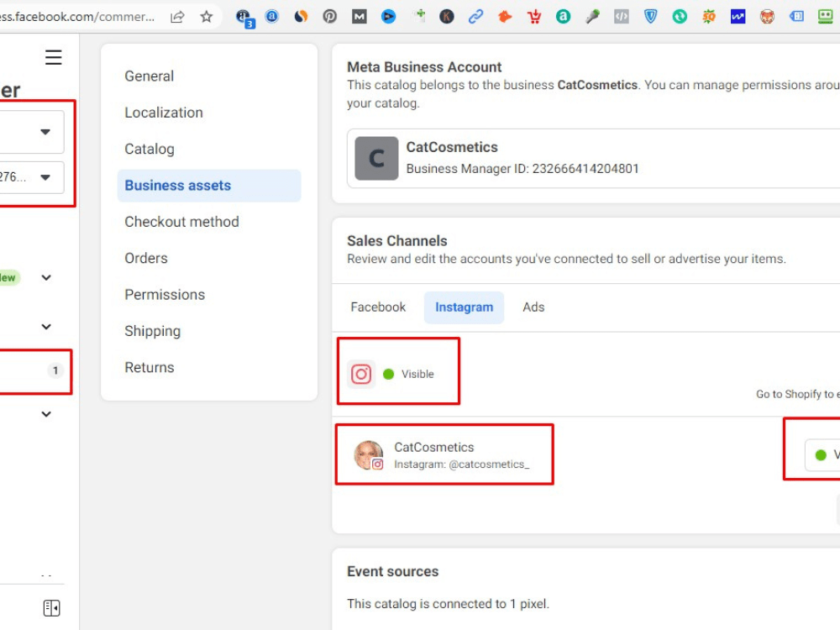Click the black M extension icon
This screenshot has width=840, height=630.
(x=359, y=17)
